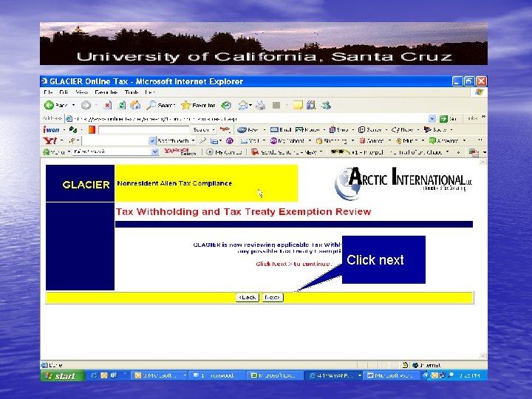Click the Next> button to continue
This screenshot has height=399, width=532.
(273, 298)
